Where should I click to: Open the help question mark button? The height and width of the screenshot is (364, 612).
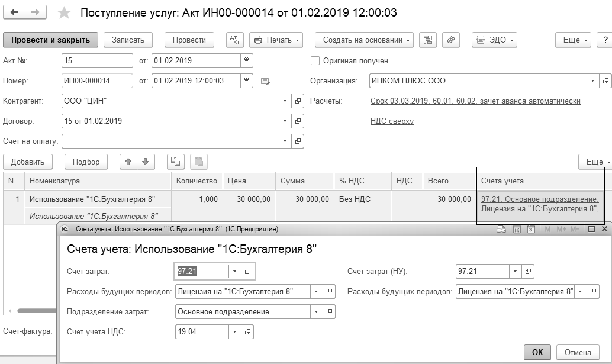pos(605,40)
